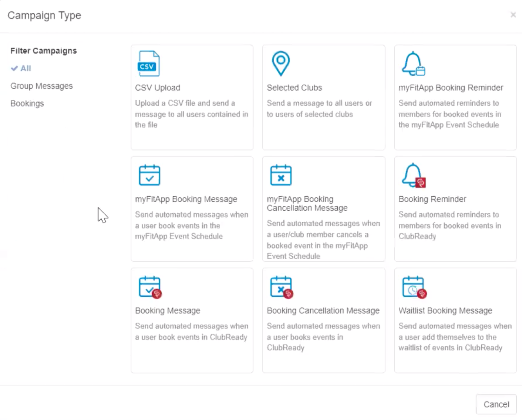Click the Booking Cancellation Message calendar icon
522x420 pixels.
(281, 287)
